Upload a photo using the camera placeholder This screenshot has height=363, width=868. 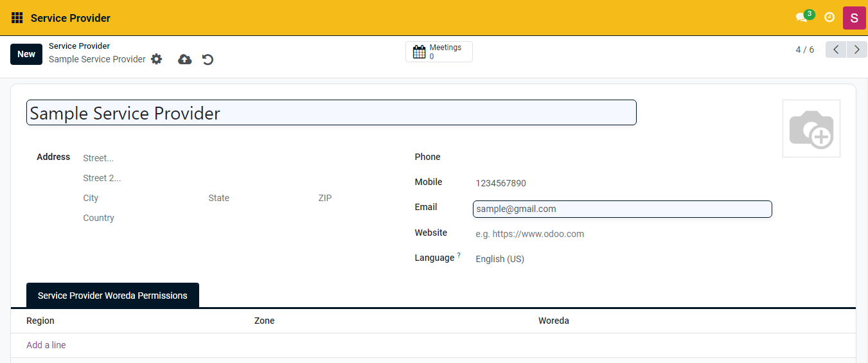pos(811,128)
